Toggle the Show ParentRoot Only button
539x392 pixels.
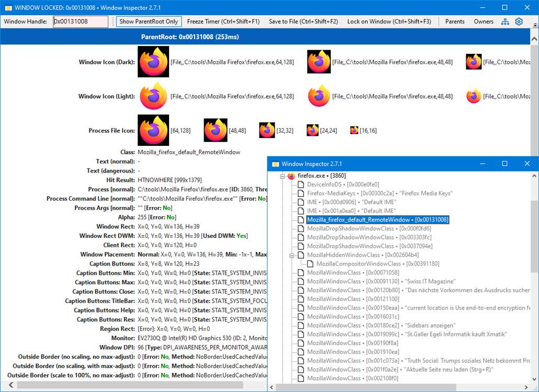click(149, 21)
